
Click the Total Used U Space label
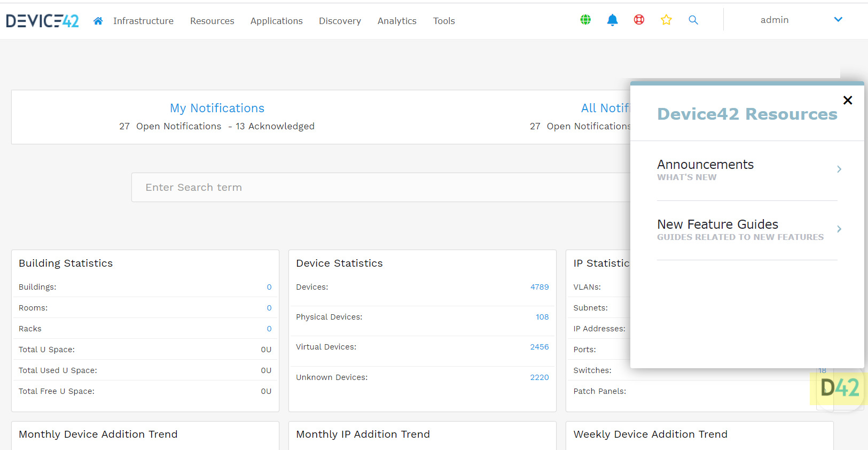(58, 370)
